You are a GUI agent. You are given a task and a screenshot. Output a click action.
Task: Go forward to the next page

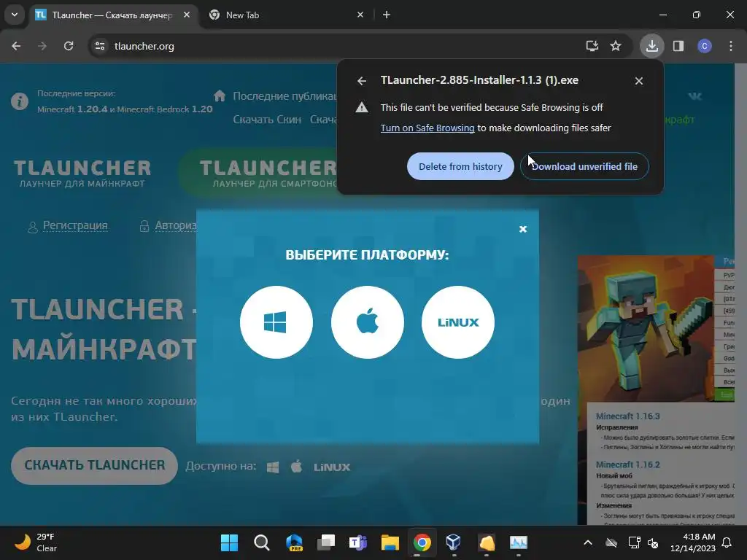point(42,46)
